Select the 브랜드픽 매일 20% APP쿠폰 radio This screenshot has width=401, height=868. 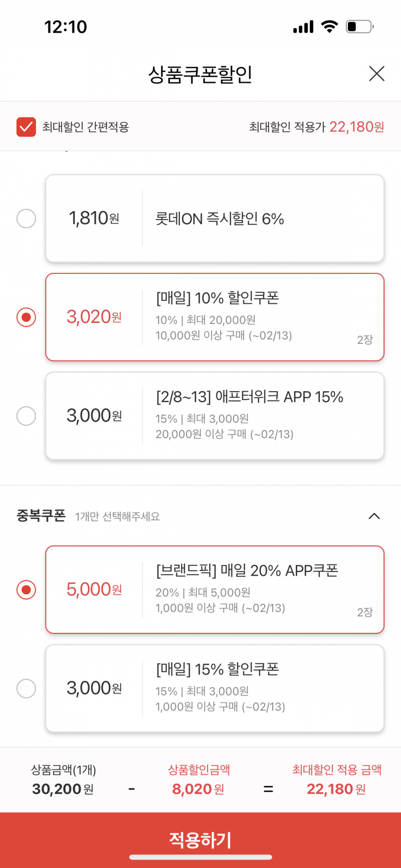26,590
